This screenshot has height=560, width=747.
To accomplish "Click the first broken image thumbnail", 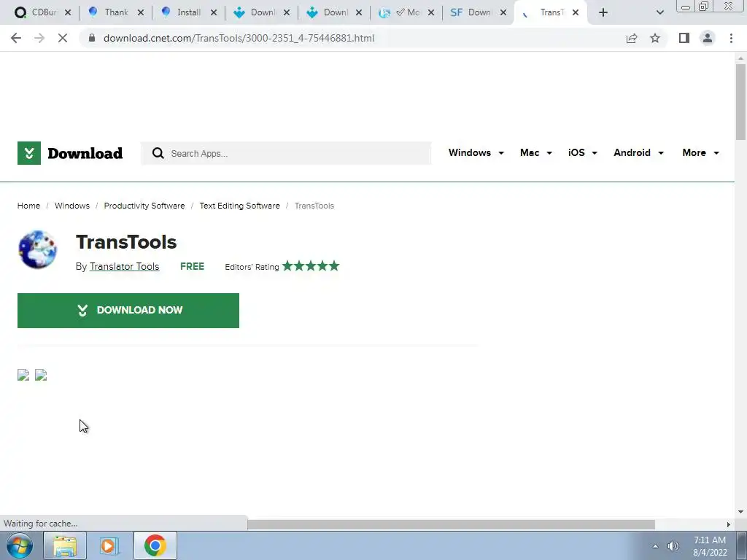I will pos(23,376).
